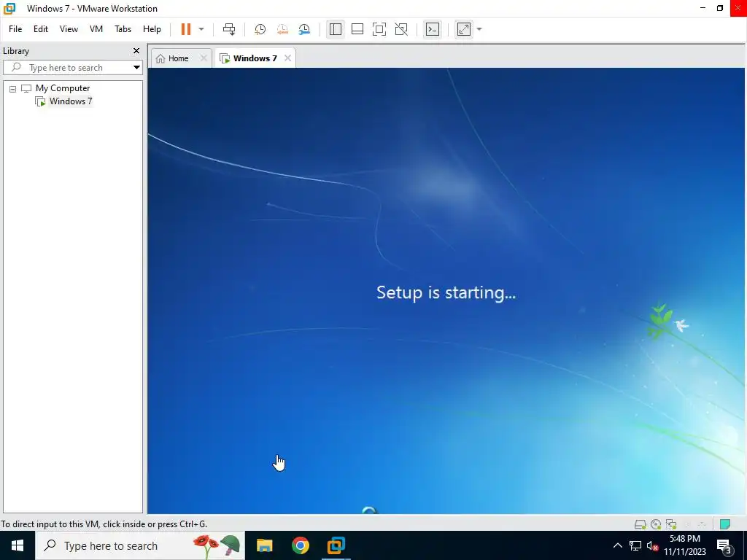Show hidden system tray icons
747x560 pixels.
617,545
